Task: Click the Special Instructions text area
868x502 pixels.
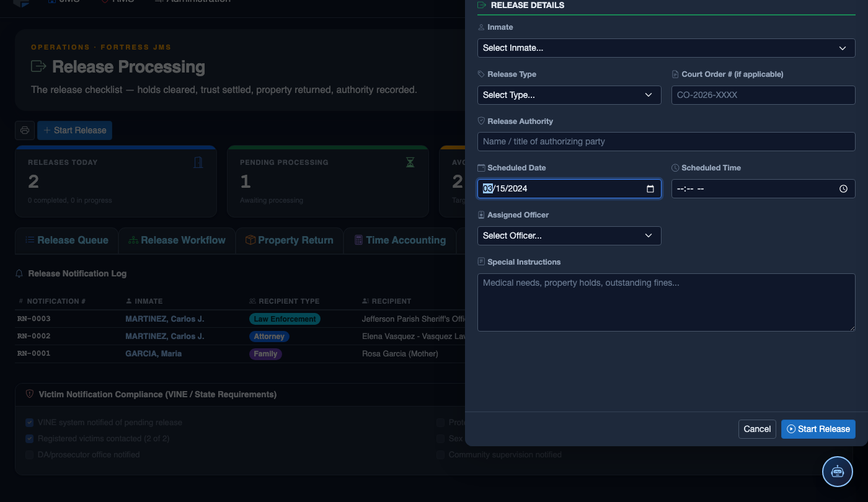Action: click(666, 302)
